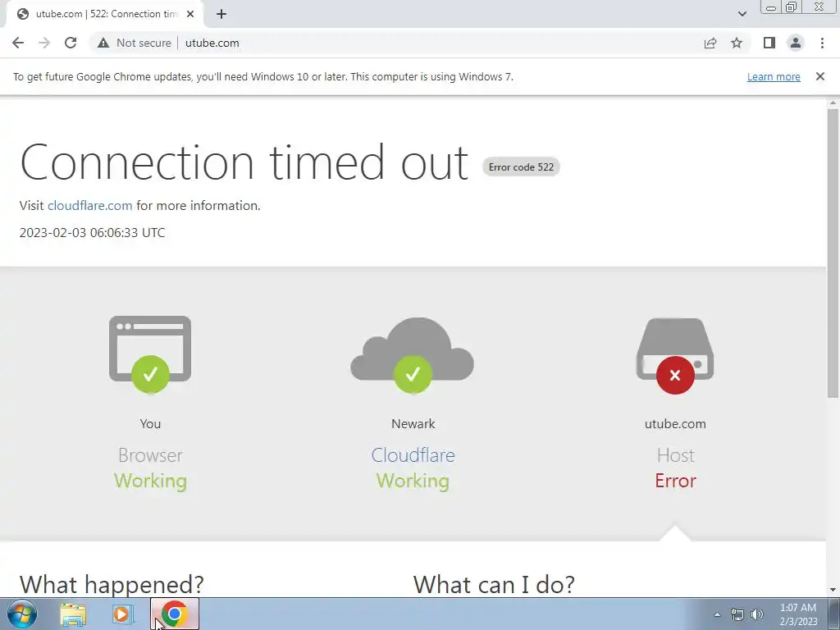The width and height of the screenshot is (840, 630).
Task: Click the red Error status text
Action: tap(675, 481)
